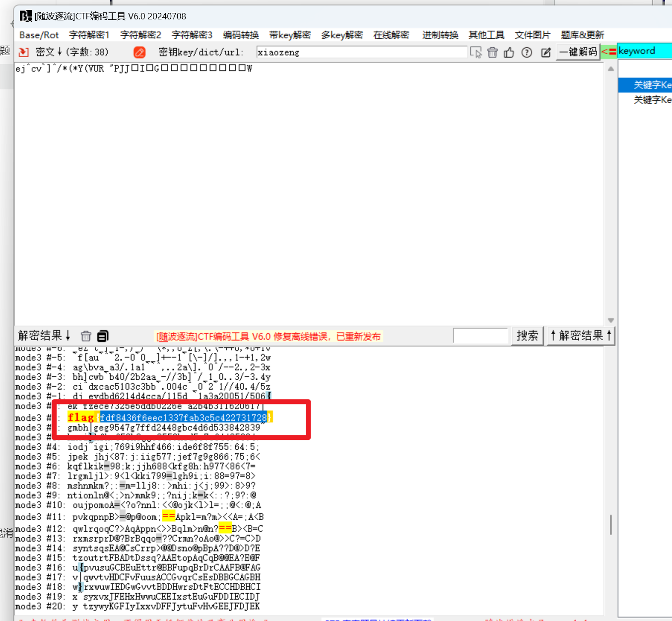The height and width of the screenshot is (621, 672).
Task: Click the mode3 #9 result line
Action: tap(135, 495)
